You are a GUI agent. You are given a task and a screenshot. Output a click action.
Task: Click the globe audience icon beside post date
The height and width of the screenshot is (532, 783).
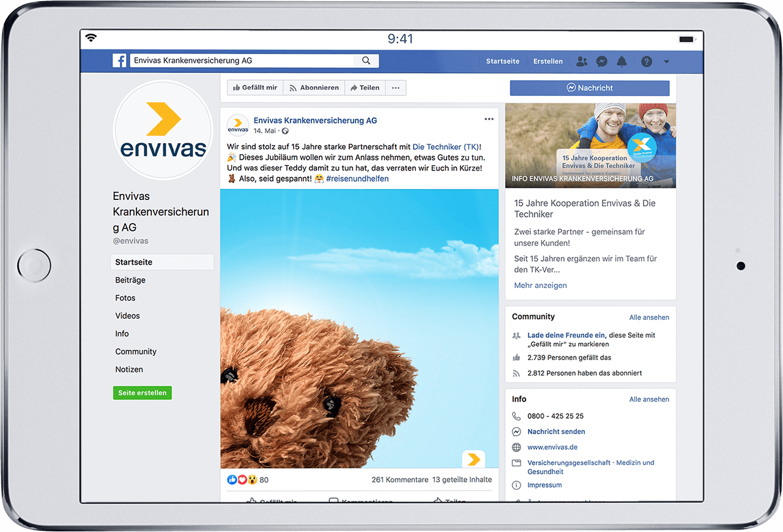click(285, 131)
